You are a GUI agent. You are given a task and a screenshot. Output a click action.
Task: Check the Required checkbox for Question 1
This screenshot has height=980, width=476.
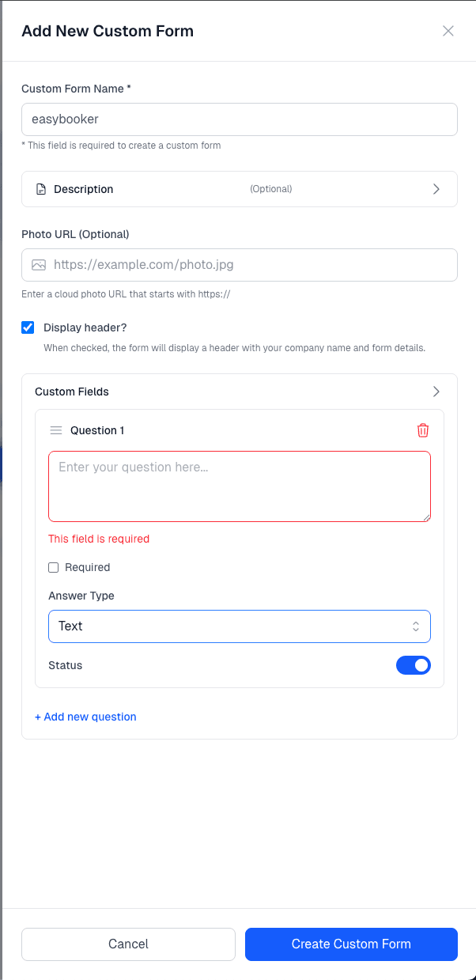(x=53, y=567)
